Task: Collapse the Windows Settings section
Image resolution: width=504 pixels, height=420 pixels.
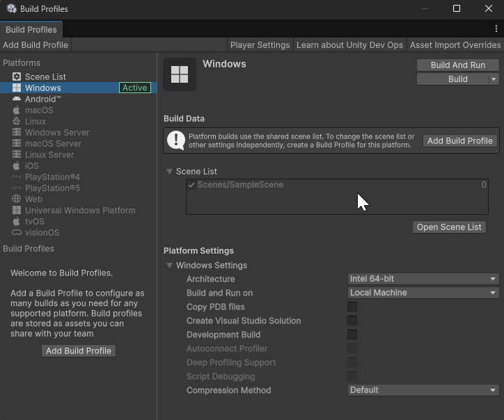Action: [169, 265]
